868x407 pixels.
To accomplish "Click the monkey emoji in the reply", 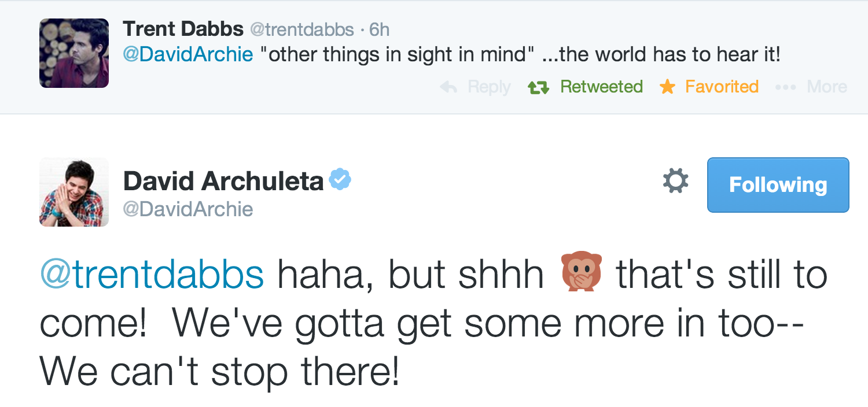I will [581, 274].
